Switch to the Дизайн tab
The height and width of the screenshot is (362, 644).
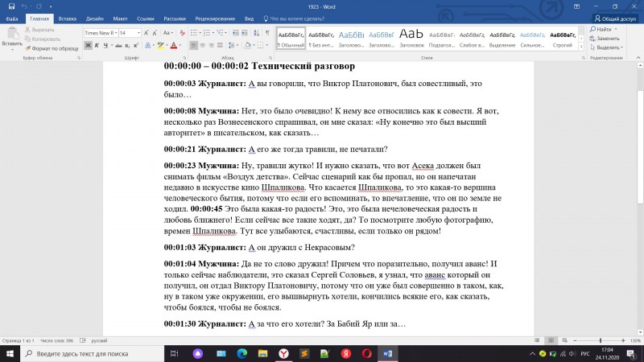click(x=94, y=19)
